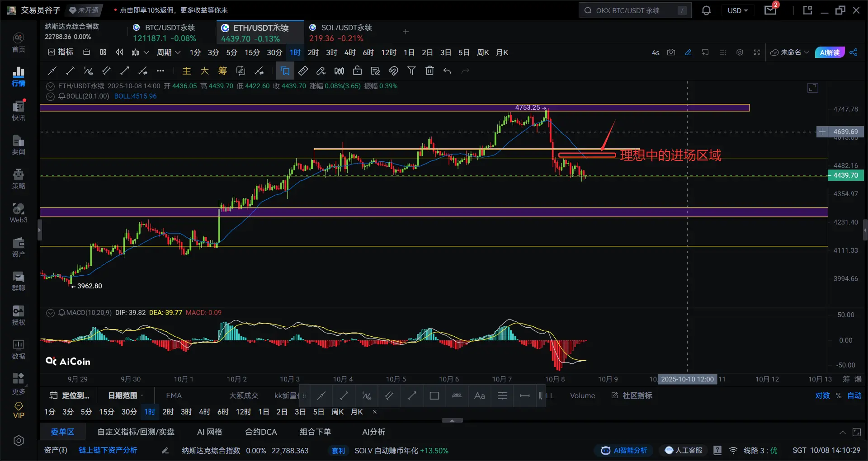Viewport: 868px width, 461px height.
Task: Open the sidebar settings hexagon icon
Action: tap(19, 441)
